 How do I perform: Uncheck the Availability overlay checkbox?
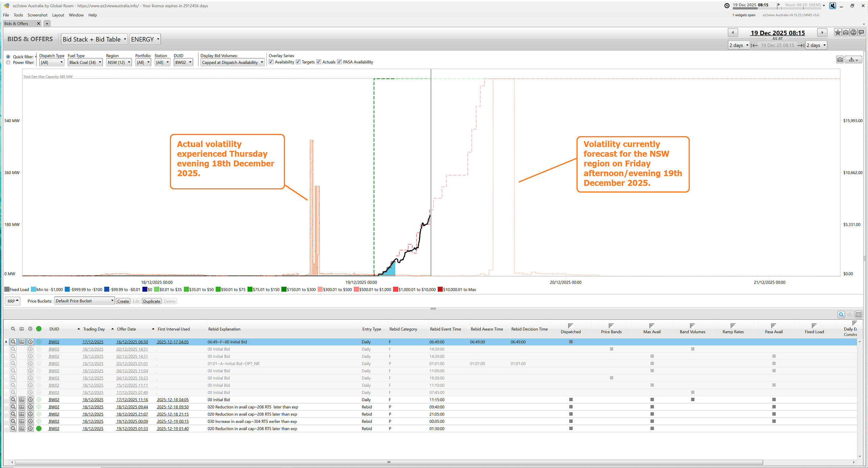[x=271, y=62]
